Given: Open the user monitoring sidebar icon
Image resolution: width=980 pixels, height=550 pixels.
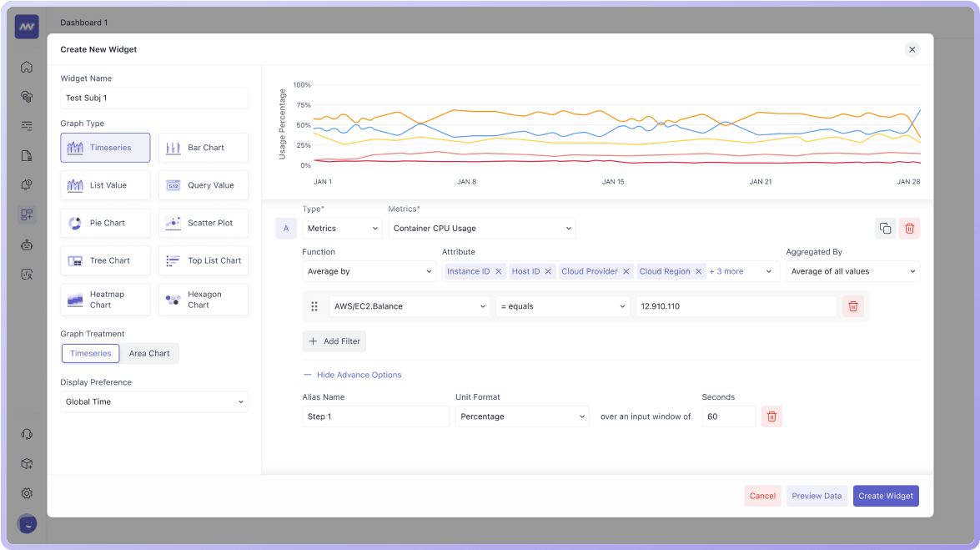Looking at the screenshot, I should (26, 274).
